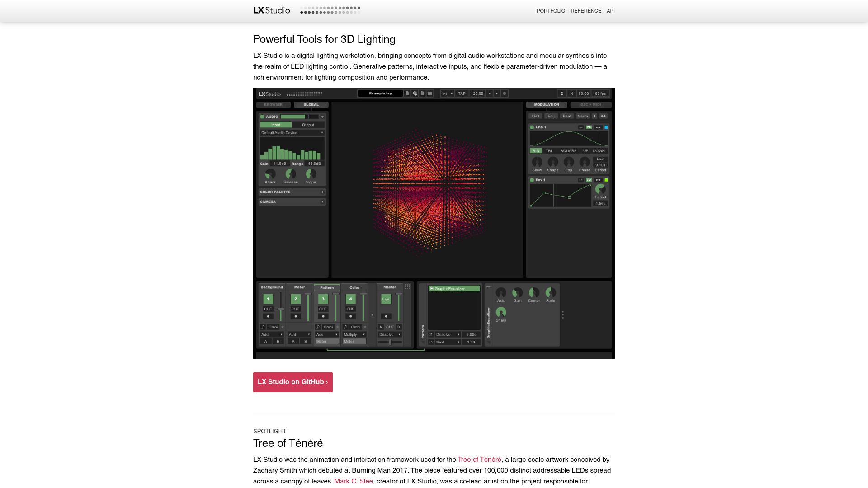Toggle the E button in top bar

pyautogui.click(x=561, y=94)
